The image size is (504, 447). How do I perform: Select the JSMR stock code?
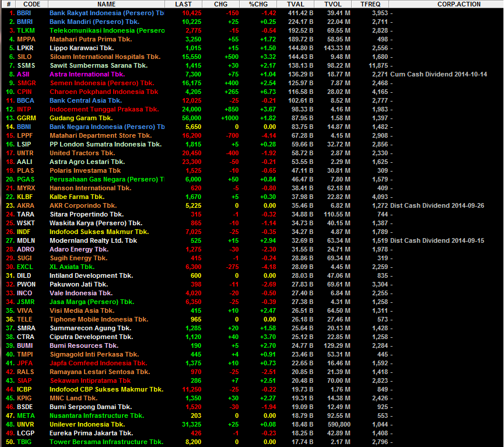(26, 302)
